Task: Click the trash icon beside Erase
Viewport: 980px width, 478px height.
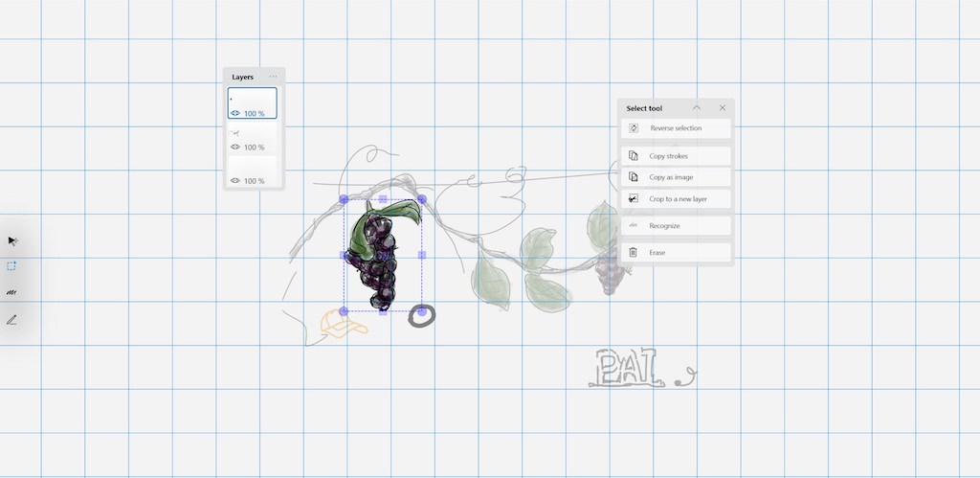Action: point(634,253)
